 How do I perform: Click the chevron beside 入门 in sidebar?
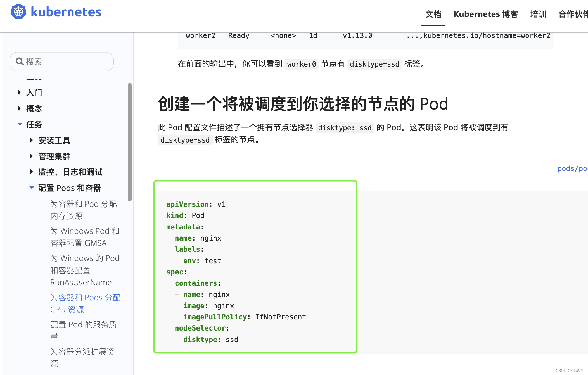[19, 92]
